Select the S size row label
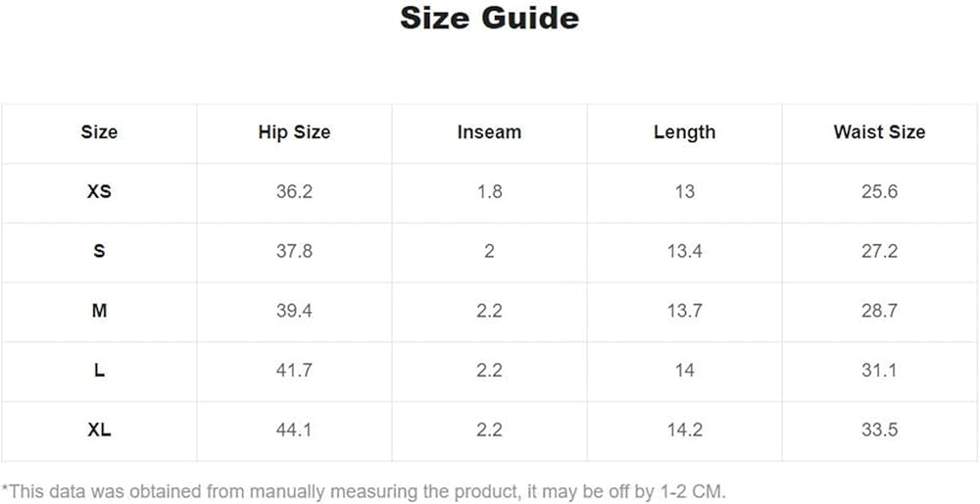Image resolution: width=980 pixels, height=504 pixels. [99, 252]
